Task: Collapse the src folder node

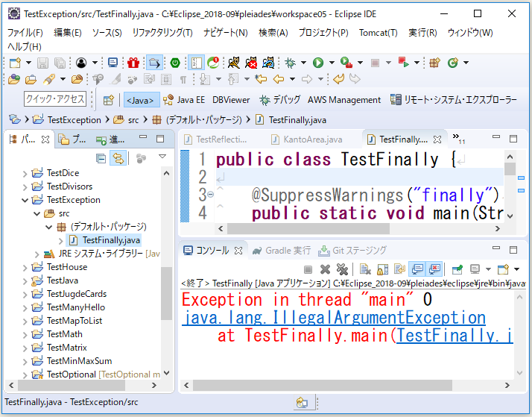Action: pos(37,213)
